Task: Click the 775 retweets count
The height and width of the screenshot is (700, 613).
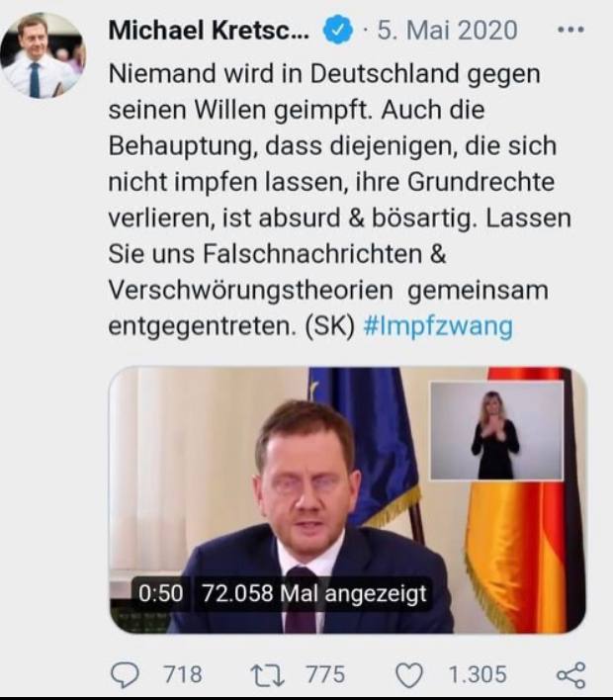Action: point(325,674)
